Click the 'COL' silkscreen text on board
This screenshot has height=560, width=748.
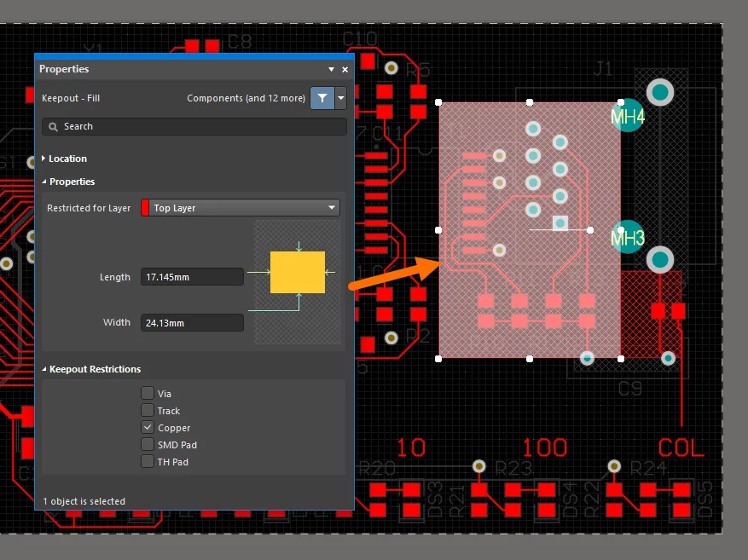pyautogui.click(x=681, y=448)
